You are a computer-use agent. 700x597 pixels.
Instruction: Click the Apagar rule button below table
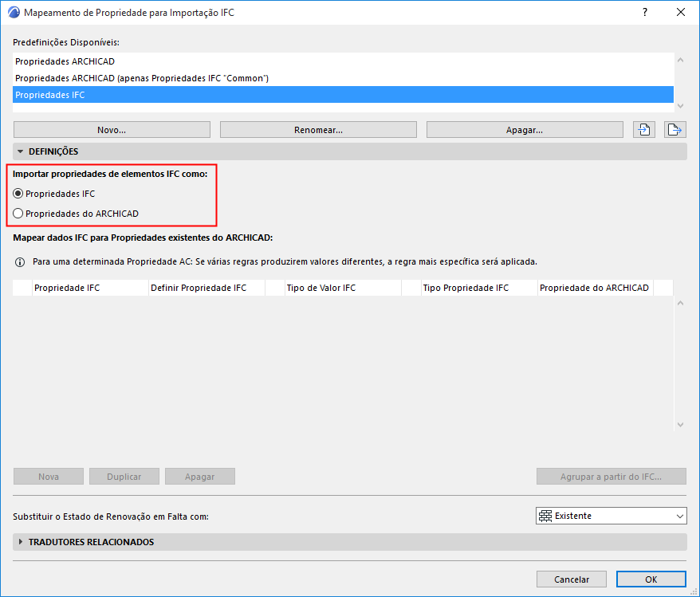point(200,477)
